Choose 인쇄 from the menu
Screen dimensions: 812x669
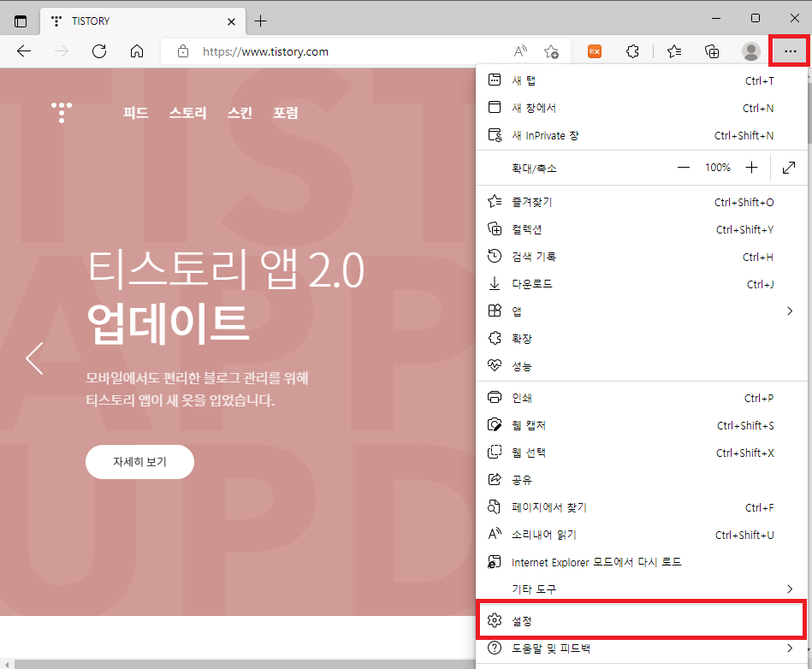pyautogui.click(x=641, y=398)
